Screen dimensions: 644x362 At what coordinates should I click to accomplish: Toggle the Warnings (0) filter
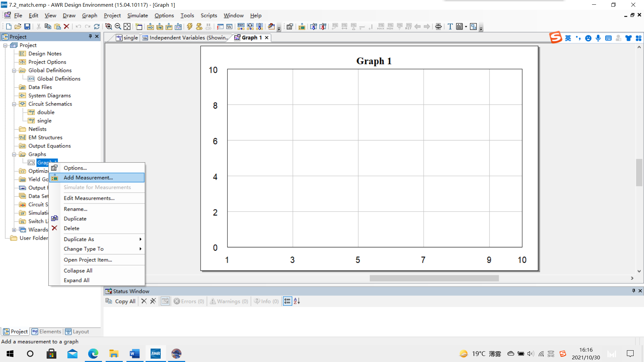(x=229, y=301)
